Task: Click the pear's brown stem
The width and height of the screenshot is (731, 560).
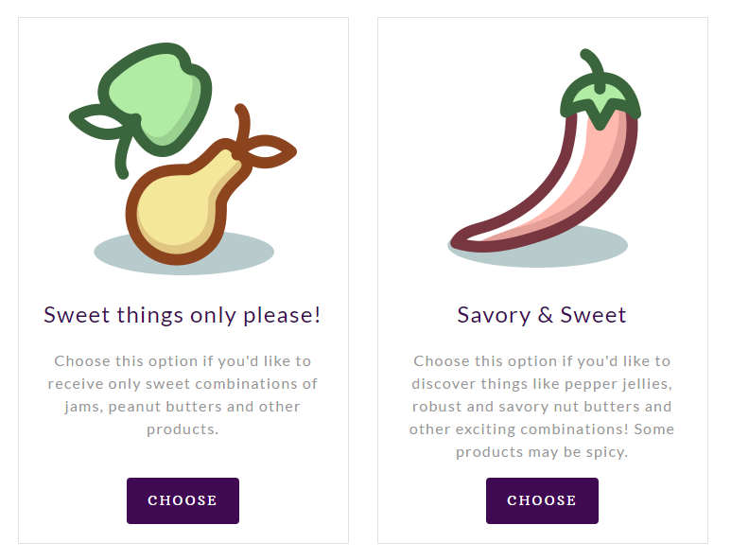Action: pos(243,121)
